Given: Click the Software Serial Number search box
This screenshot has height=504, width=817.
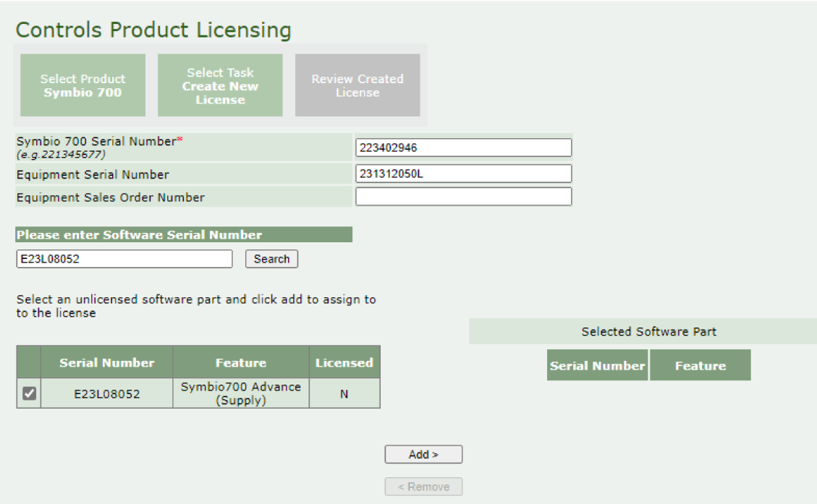Looking at the screenshot, I should 124,259.
